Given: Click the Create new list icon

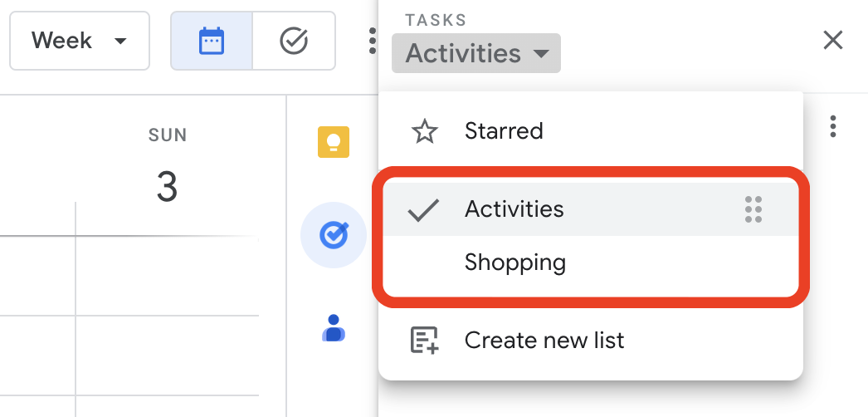Looking at the screenshot, I should [x=425, y=340].
